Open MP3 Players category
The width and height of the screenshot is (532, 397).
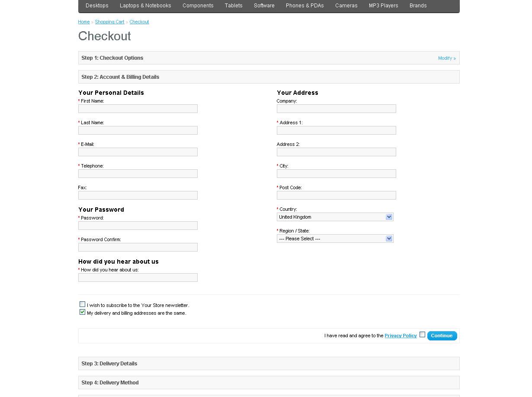[384, 6]
